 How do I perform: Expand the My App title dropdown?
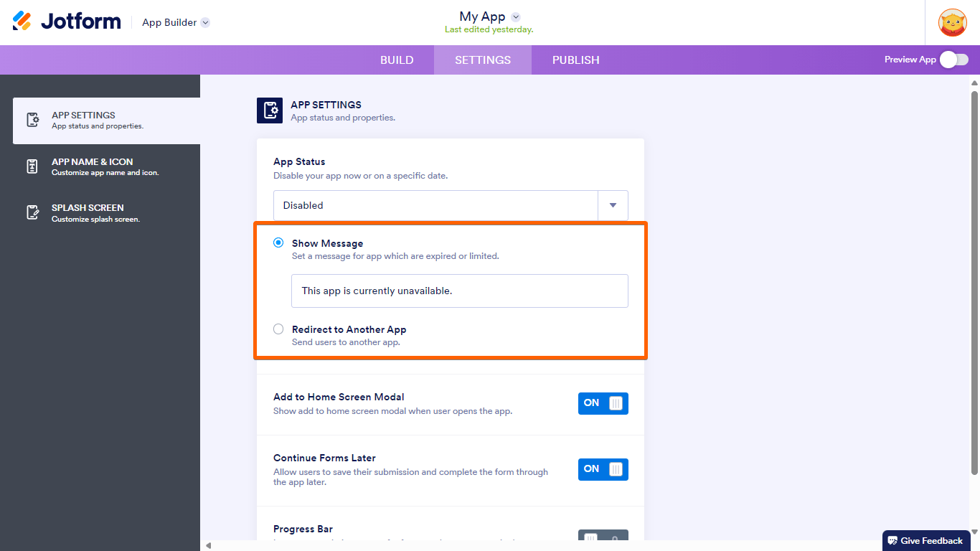coord(516,17)
